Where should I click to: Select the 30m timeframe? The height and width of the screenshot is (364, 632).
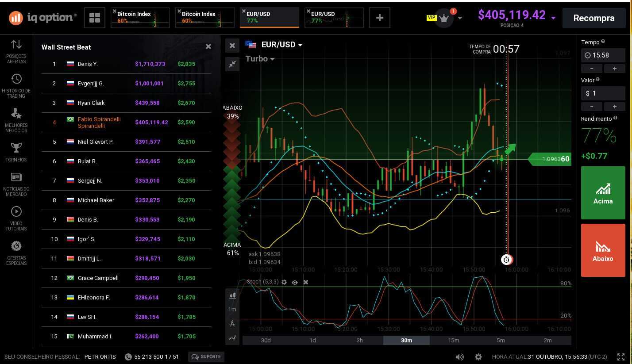[406, 340]
